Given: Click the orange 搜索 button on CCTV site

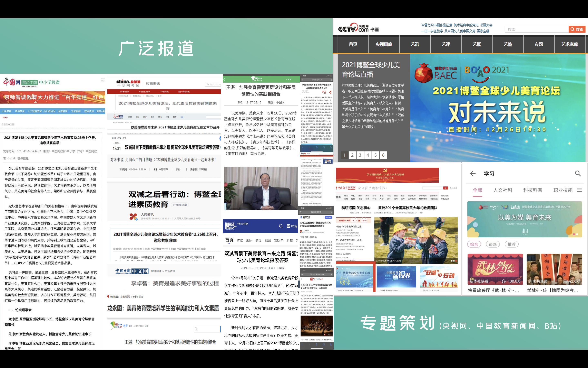Looking at the screenshot, I should point(577,29).
